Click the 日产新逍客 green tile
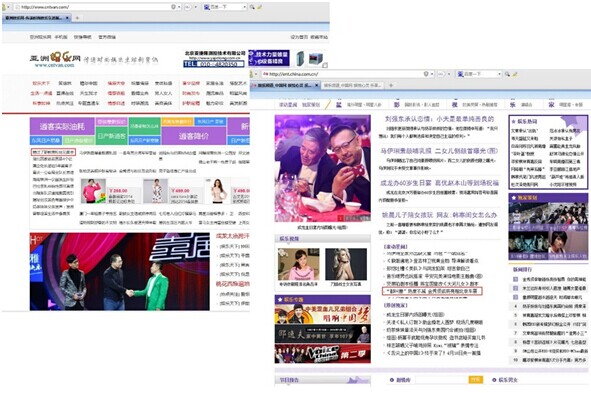Viewport: 591px width, 393px height. 112,136
